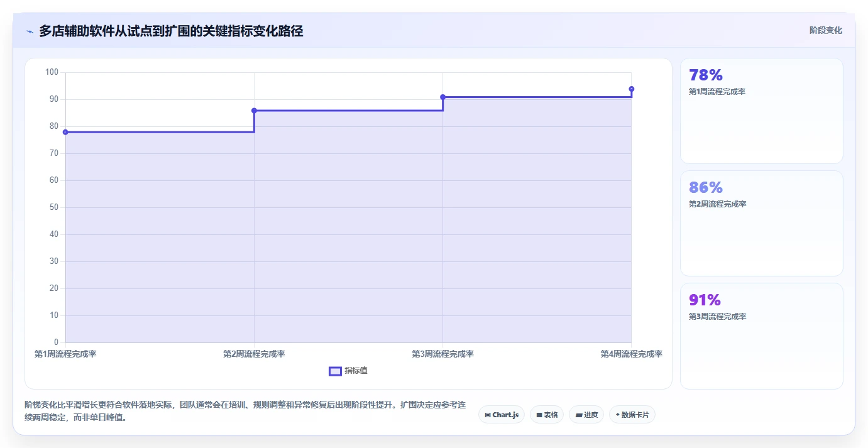This screenshot has height=448, width=868.
Task: Click the 表格 tag pill
Action: (x=547, y=415)
